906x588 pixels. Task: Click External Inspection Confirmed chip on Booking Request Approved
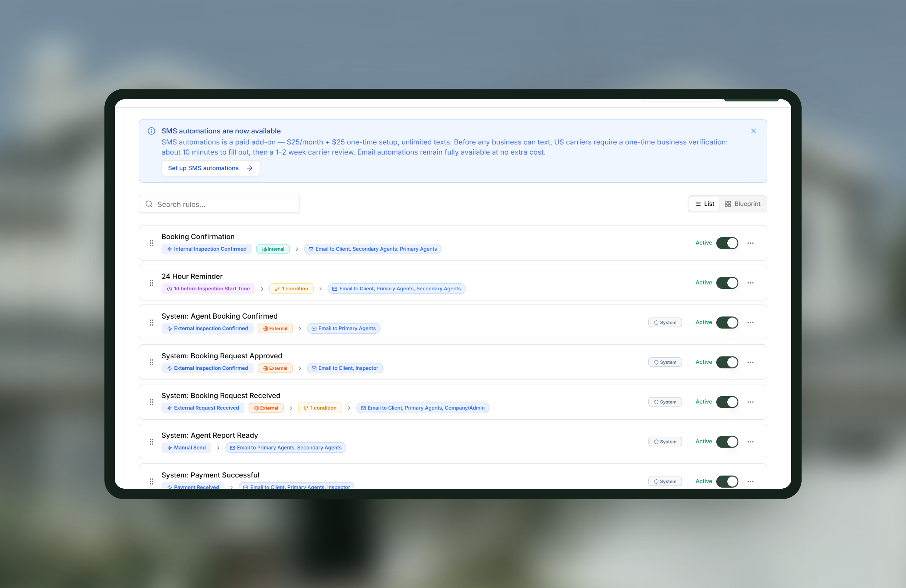[207, 368]
